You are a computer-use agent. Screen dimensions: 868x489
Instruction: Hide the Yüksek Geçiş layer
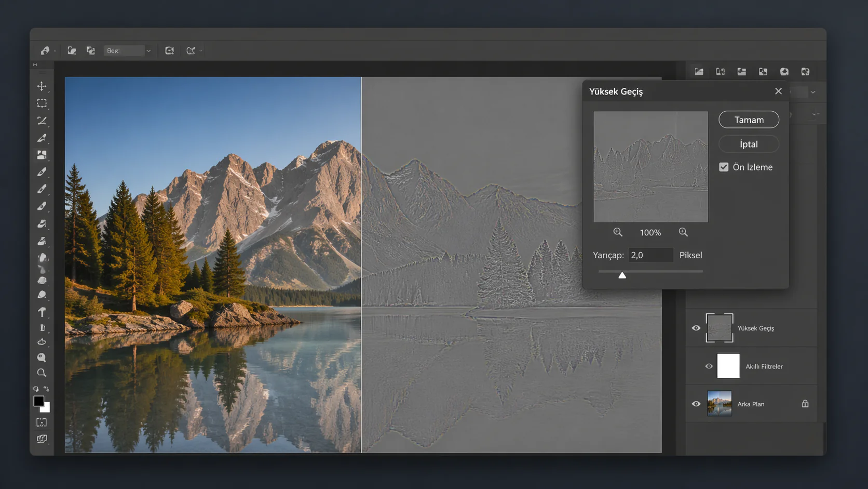(696, 328)
